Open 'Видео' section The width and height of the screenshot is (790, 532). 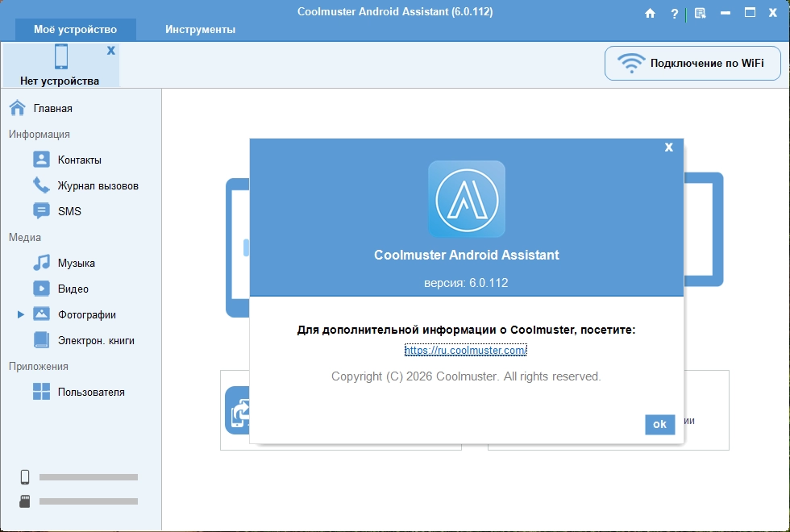[73, 289]
